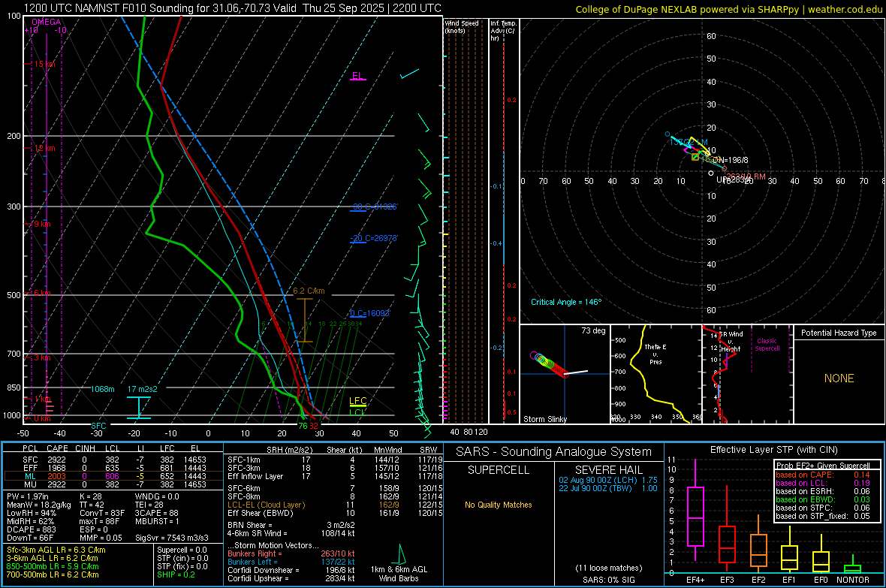
Task: Click the SARS: 0% SIG readout
Action: 608,580
